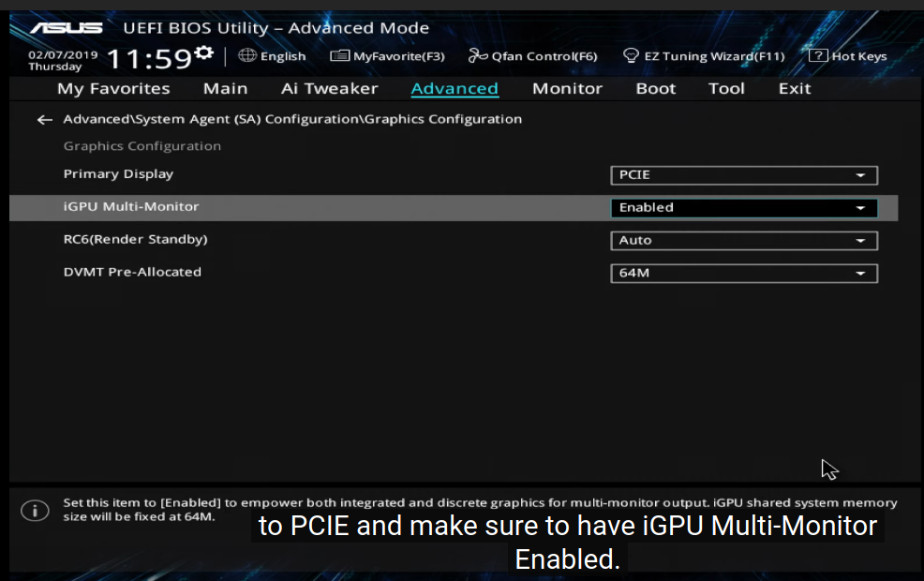Image resolution: width=924 pixels, height=581 pixels.
Task: Click the English language button
Action: (283, 56)
